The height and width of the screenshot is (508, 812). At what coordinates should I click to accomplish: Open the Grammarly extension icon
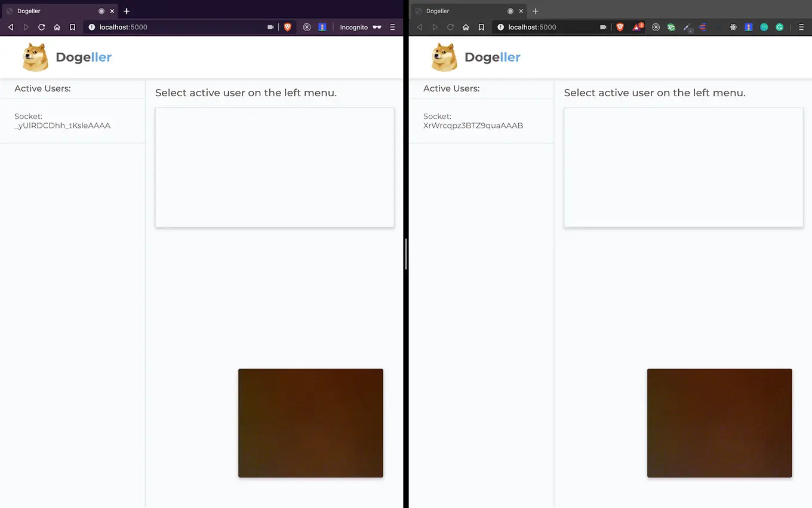click(779, 27)
